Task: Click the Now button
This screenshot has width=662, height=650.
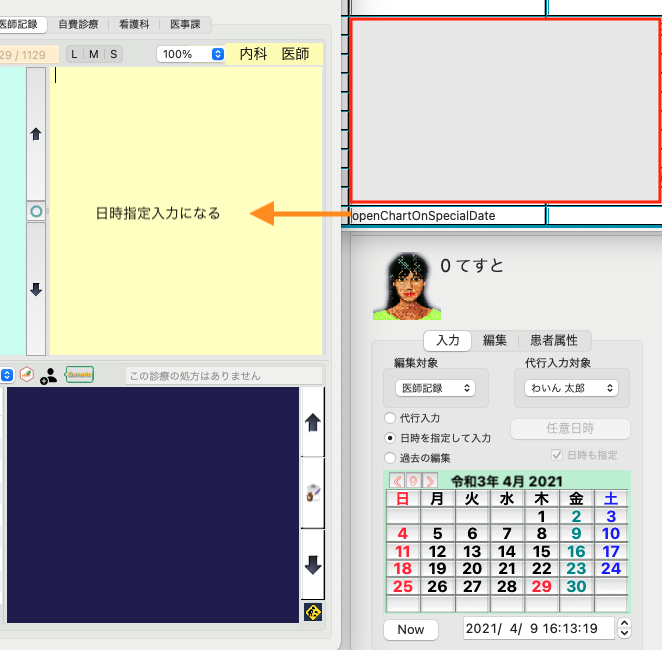Action: pos(411,629)
